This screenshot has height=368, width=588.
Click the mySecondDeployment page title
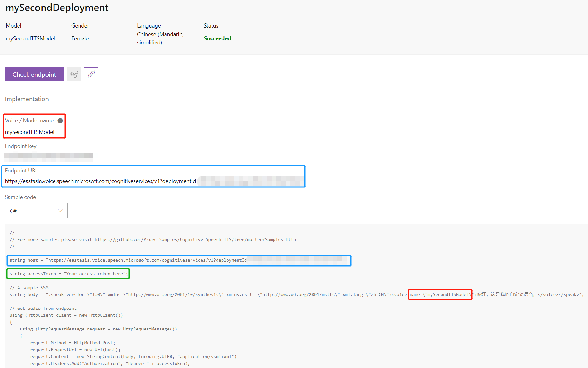tap(57, 8)
